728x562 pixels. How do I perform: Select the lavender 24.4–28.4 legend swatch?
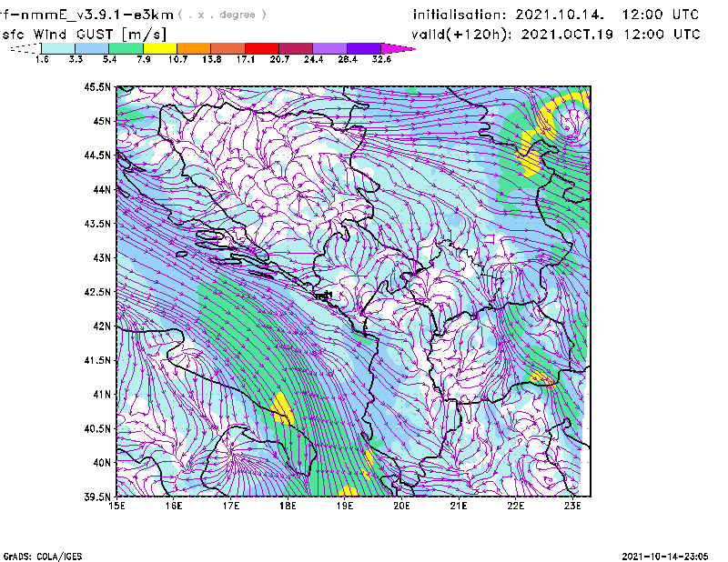click(x=329, y=48)
